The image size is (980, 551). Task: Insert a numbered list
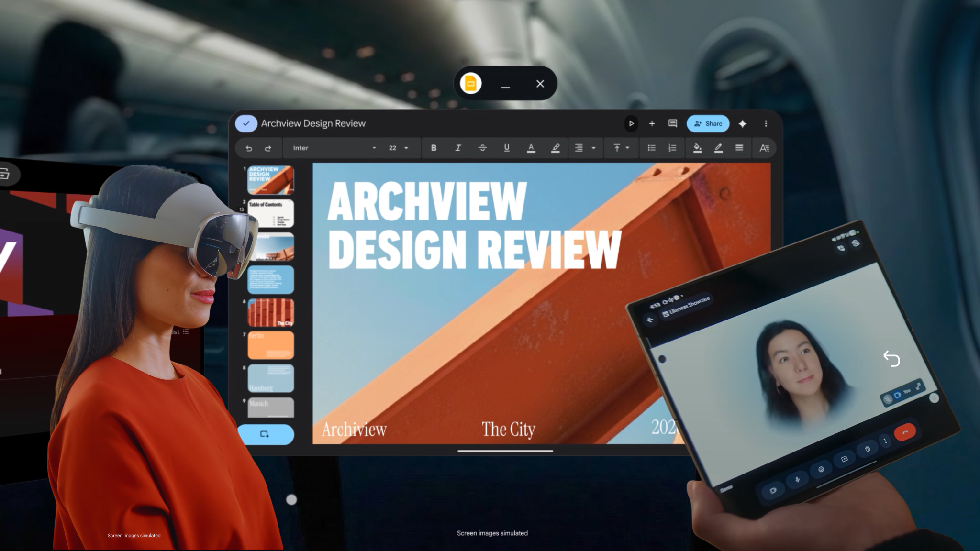pos(672,148)
